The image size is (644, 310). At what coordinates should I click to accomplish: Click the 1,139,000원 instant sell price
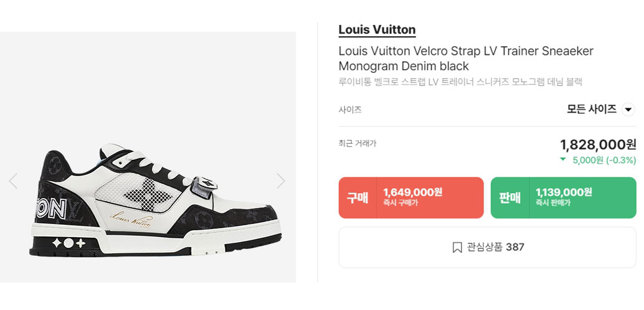pyautogui.click(x=564, y=192)
